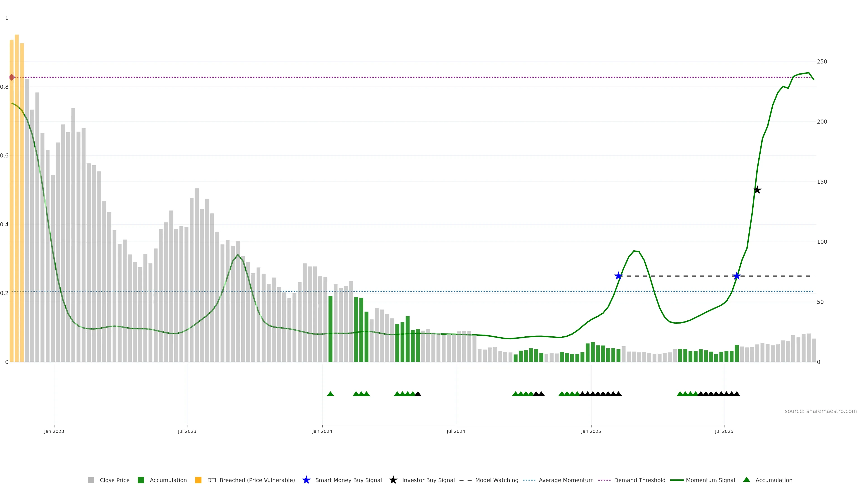Image resolution: width=868 pixels, height=488 pixels.
Task: Click the orange DTL Breached legend square
Action: pos(198,480)
